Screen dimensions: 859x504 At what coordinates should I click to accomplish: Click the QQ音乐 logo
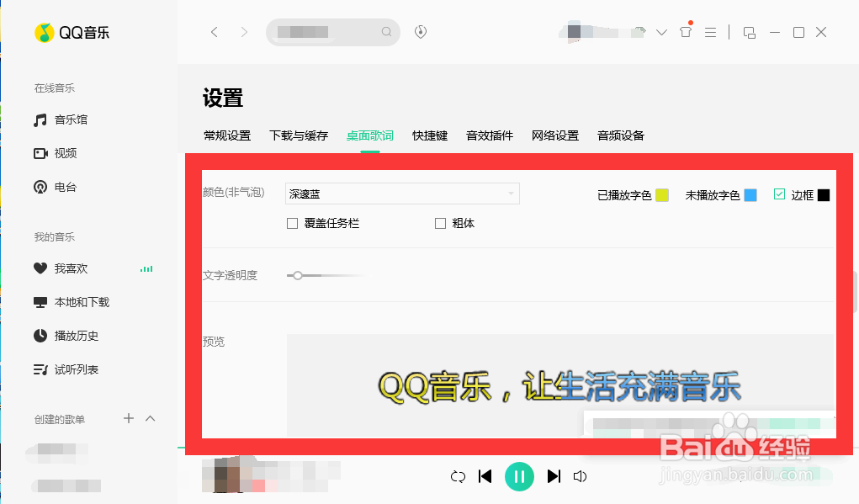(72, 33)
